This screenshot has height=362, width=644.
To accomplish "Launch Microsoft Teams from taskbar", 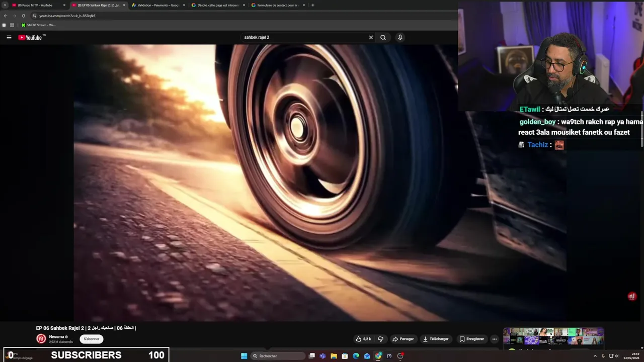I will click(x=323, y=356).
